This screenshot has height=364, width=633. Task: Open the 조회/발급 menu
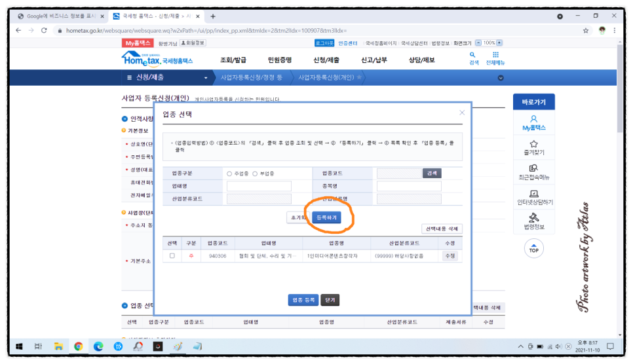[233, 60]
